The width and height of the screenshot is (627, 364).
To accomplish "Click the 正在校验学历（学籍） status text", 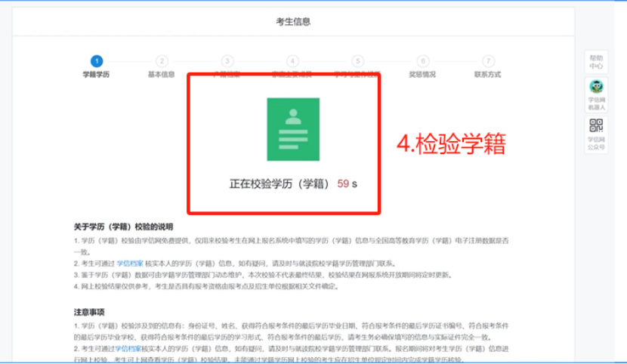I will (x=280, y=184).
